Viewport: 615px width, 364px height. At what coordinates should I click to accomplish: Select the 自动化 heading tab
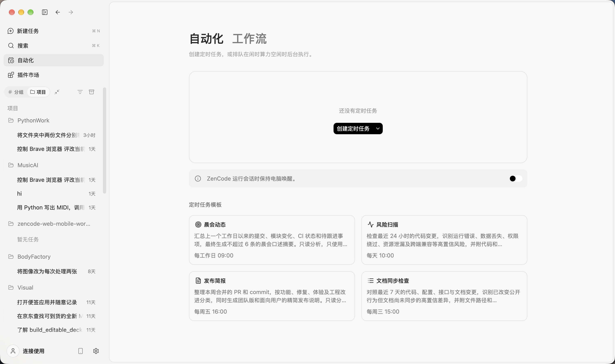pyautogui.click(x=206, y=39)
